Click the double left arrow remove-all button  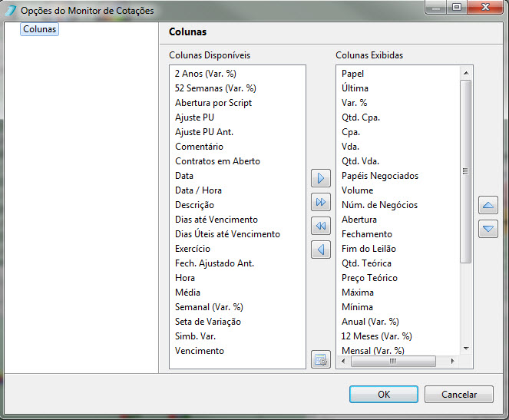click(321, 226)
